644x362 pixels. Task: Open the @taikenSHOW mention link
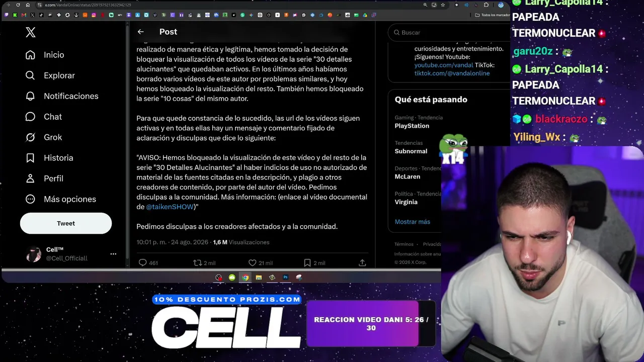click(x=170, y=207)
